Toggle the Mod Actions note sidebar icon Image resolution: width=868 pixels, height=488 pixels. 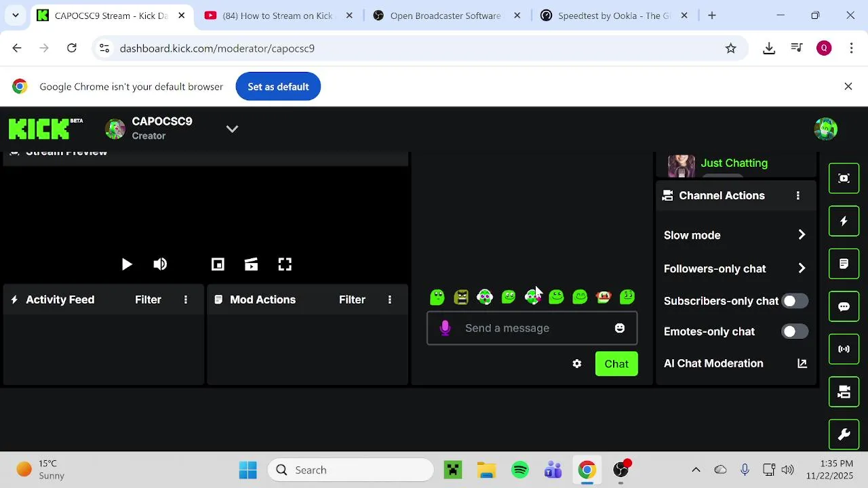click(844, 264)
